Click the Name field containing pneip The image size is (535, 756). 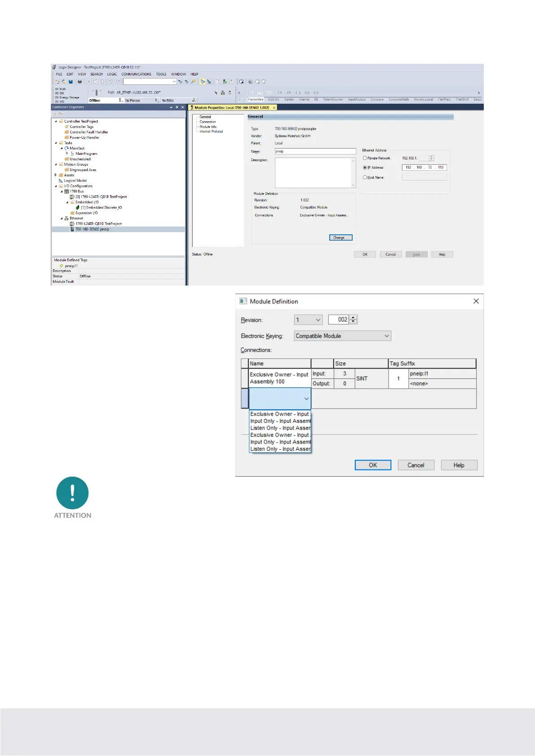point(315,151)
